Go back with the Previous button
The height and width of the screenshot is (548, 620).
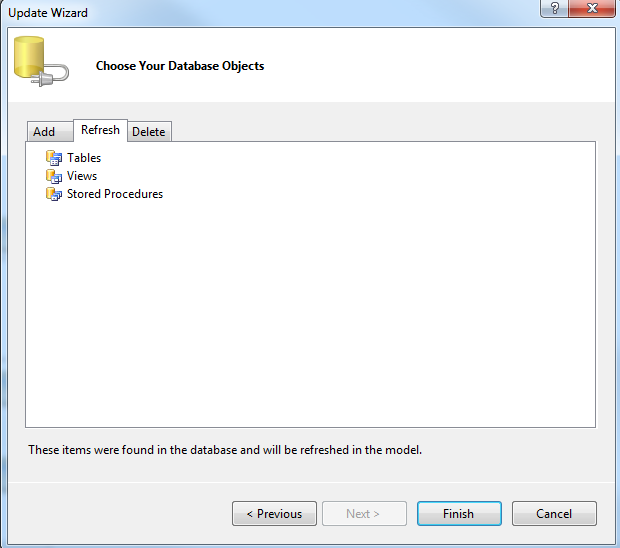[274, 514]
